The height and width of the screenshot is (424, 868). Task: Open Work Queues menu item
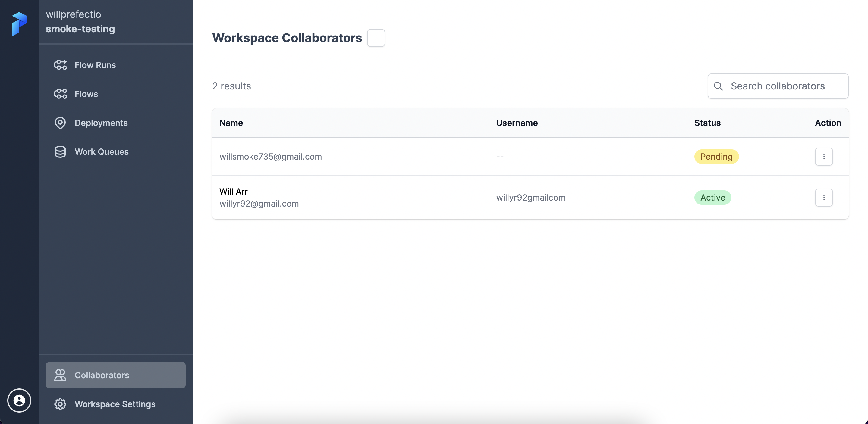click(x=102, y=152)
